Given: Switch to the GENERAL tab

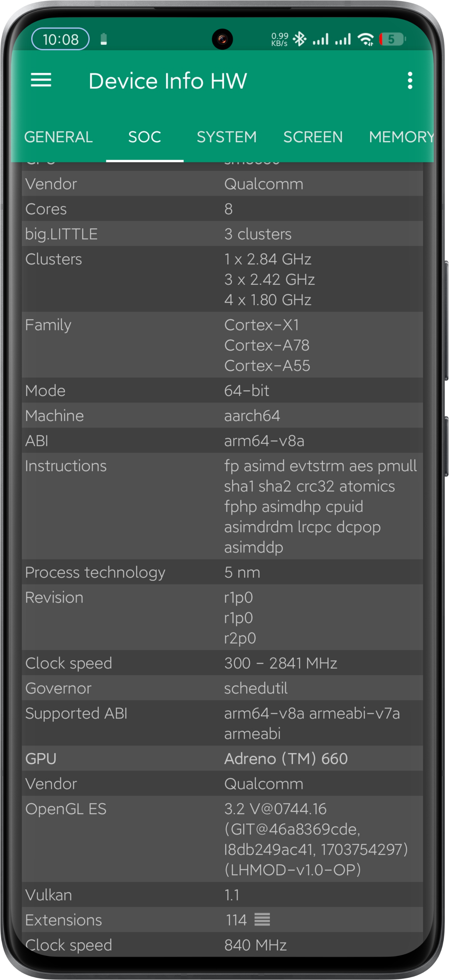Looking at the screenshot, I should coord(58,137).
